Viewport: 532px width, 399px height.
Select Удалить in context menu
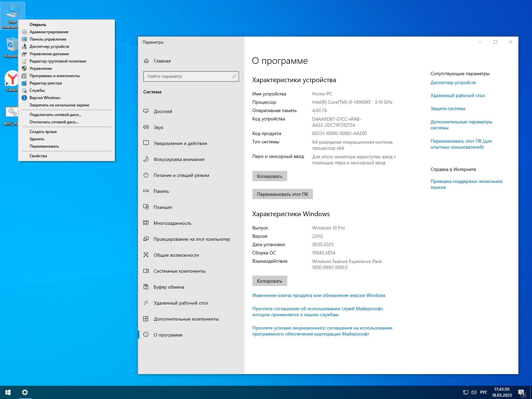(66, 139)
